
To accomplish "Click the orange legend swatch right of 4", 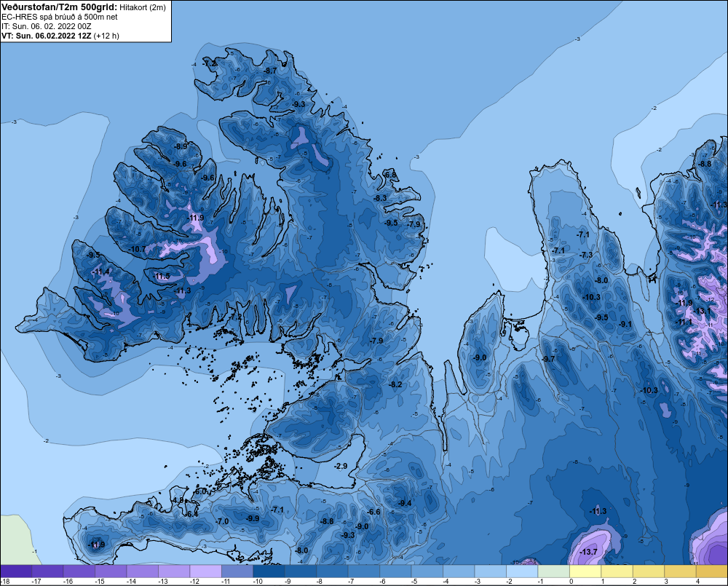I will tap(711, 571).
